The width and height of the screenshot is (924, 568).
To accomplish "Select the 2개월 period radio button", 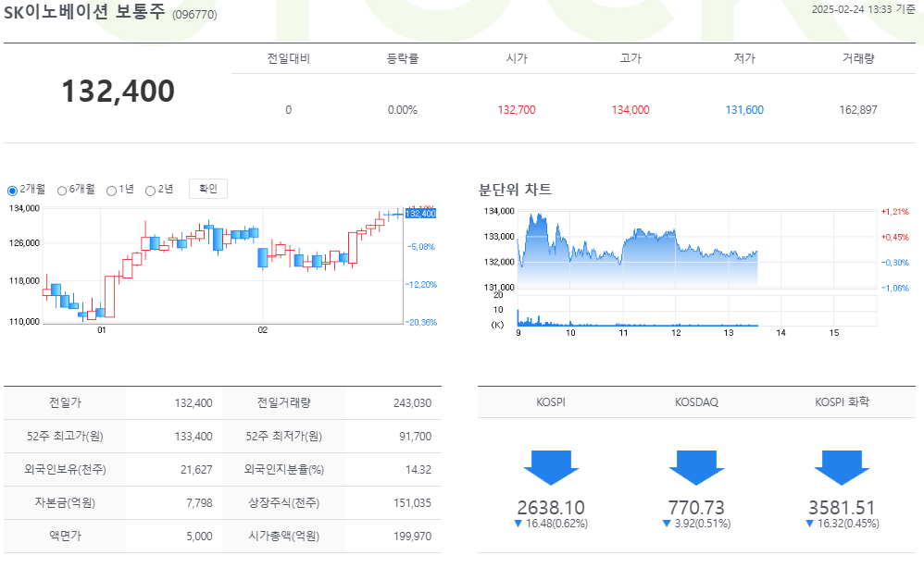I will tap(11, 189).
